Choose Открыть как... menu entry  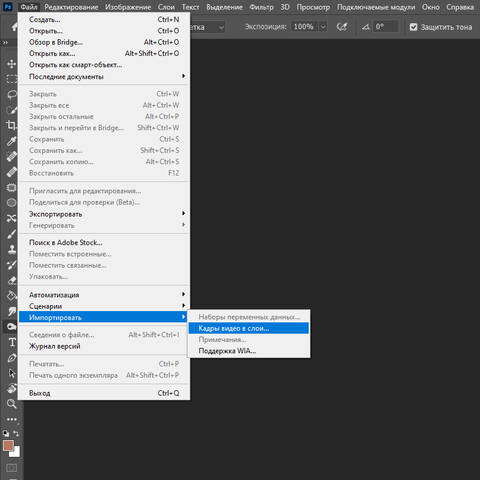[x=104, y=53]
